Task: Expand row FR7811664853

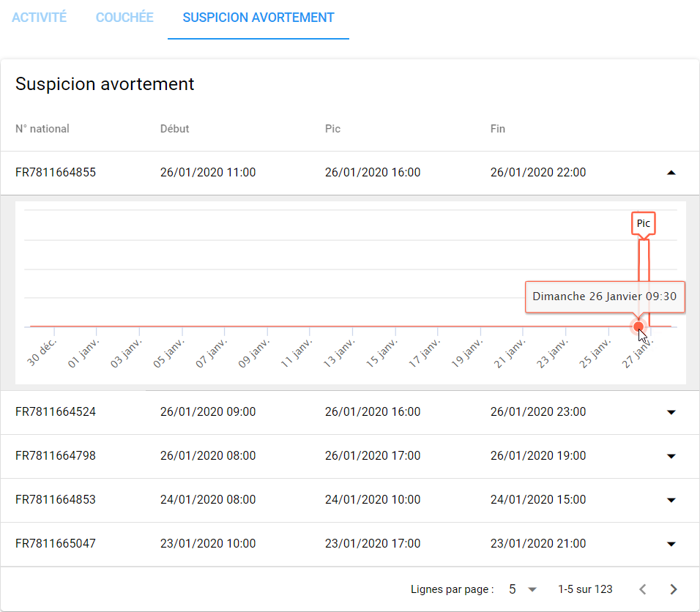Action: pyautogui.click(x=671, y=500)
